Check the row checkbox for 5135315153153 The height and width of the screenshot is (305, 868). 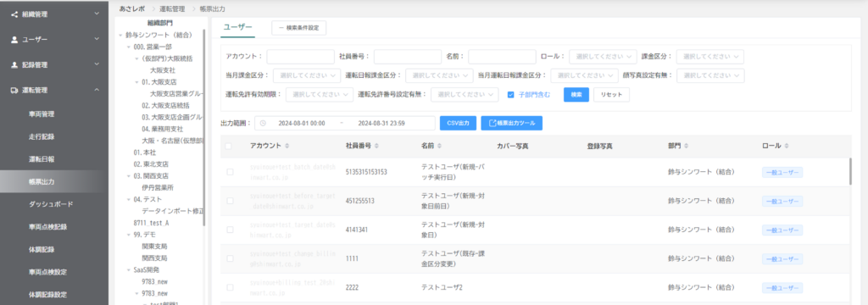click(231, 172)
